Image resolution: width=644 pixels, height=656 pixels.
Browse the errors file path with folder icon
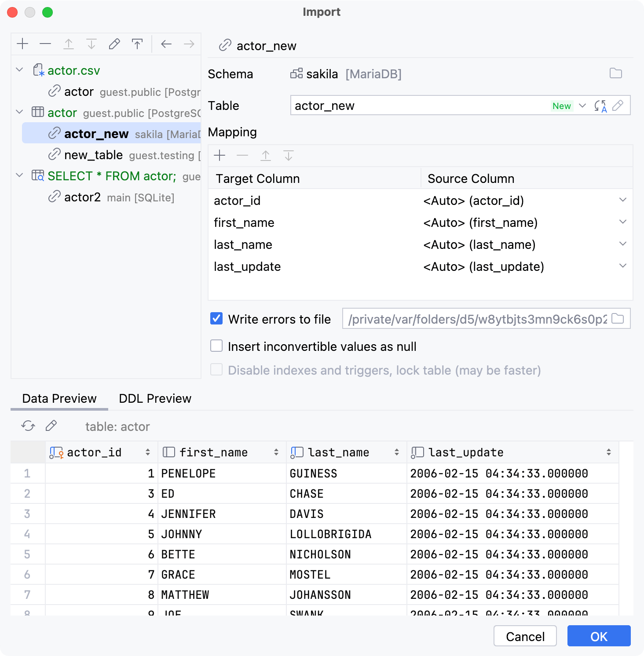[619, 319]
